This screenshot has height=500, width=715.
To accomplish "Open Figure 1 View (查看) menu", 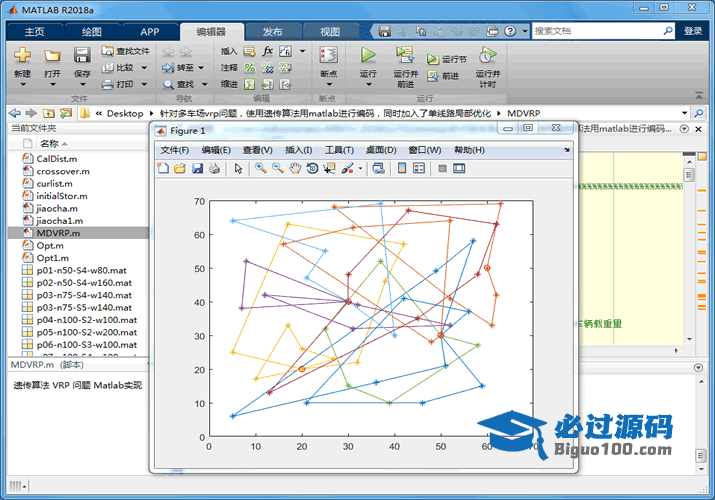I will (257, 150).
